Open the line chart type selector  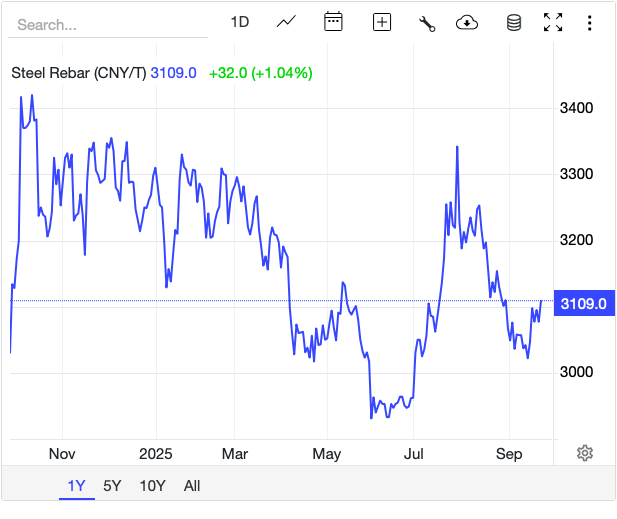click(287, 22)
